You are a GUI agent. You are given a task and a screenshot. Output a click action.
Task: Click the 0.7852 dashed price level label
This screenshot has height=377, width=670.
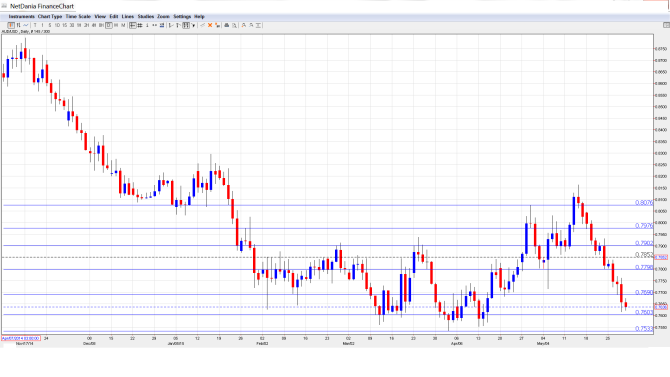pyautogui.click(x=644, y=255)
